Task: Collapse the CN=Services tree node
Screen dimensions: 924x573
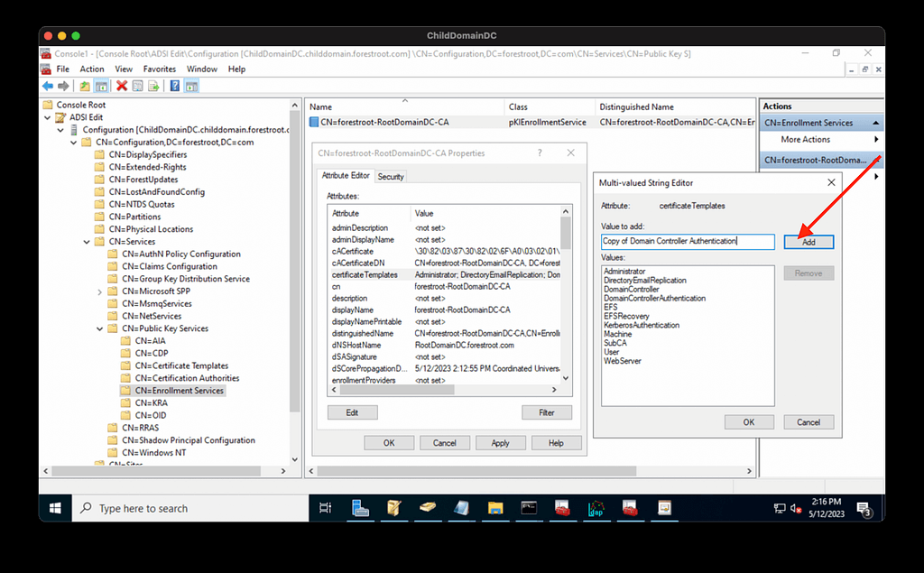Action: [x=87, y=242]
